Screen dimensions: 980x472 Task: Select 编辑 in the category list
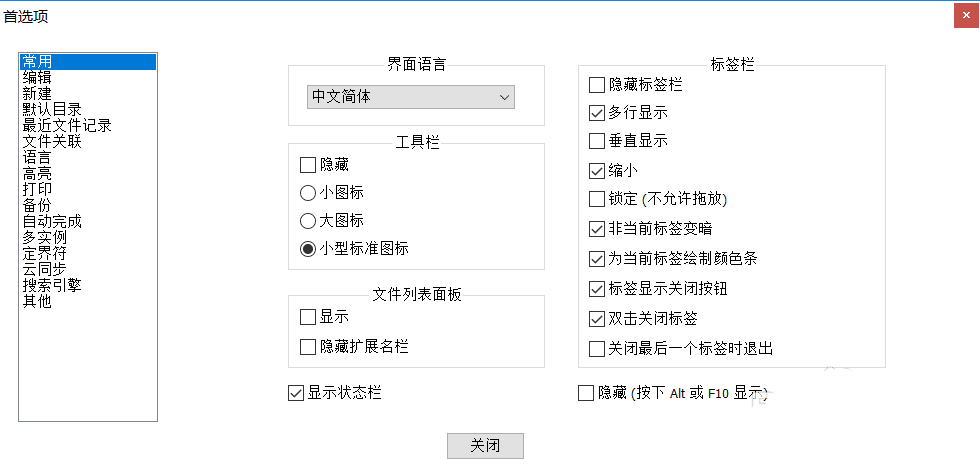[x=38, y=78]
